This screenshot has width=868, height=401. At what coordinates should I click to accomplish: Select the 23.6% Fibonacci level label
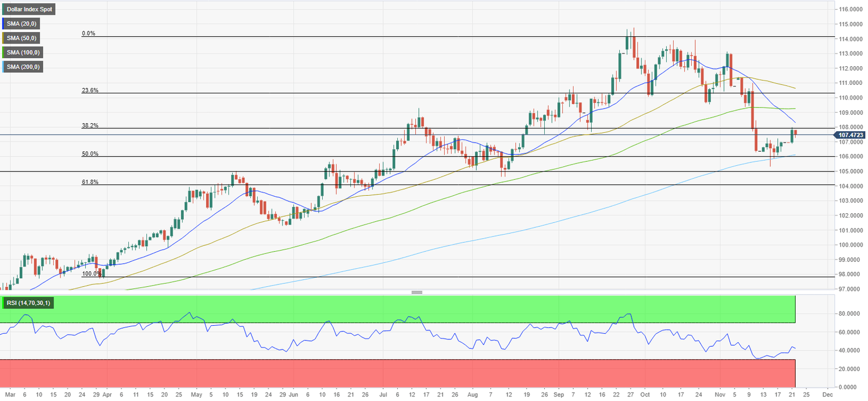click(x=90, y=90)
